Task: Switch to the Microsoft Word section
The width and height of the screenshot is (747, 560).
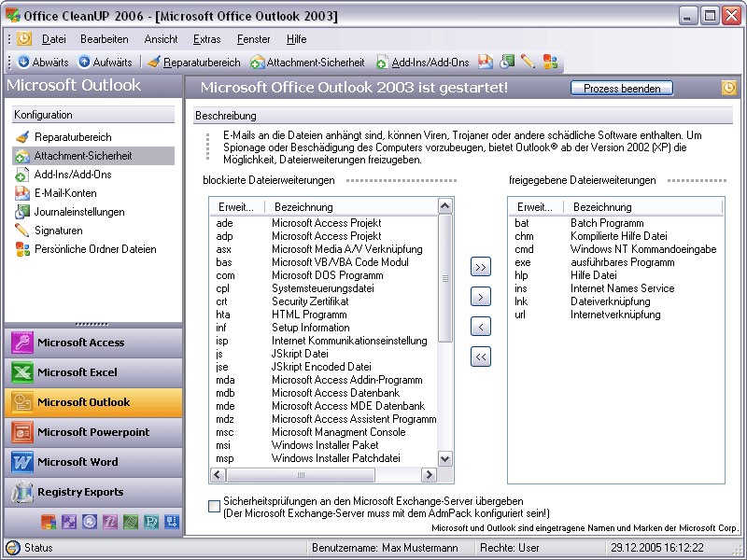Action: (93, 462)
